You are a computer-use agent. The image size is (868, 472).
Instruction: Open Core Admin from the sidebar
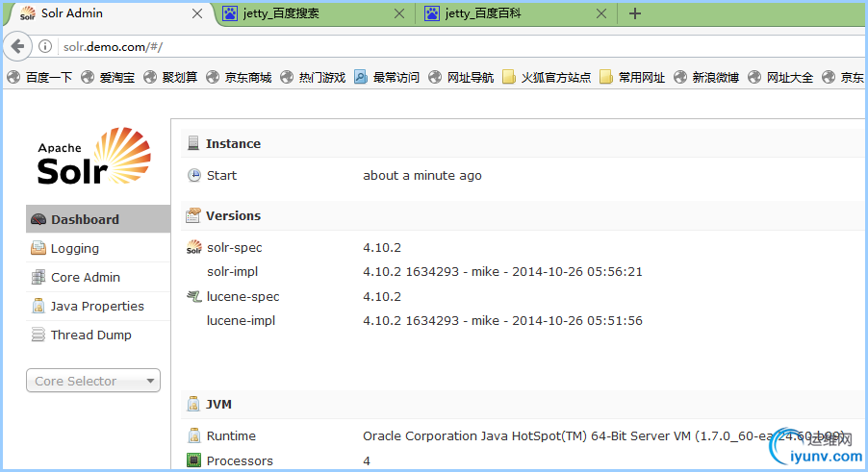pos(98,277)
